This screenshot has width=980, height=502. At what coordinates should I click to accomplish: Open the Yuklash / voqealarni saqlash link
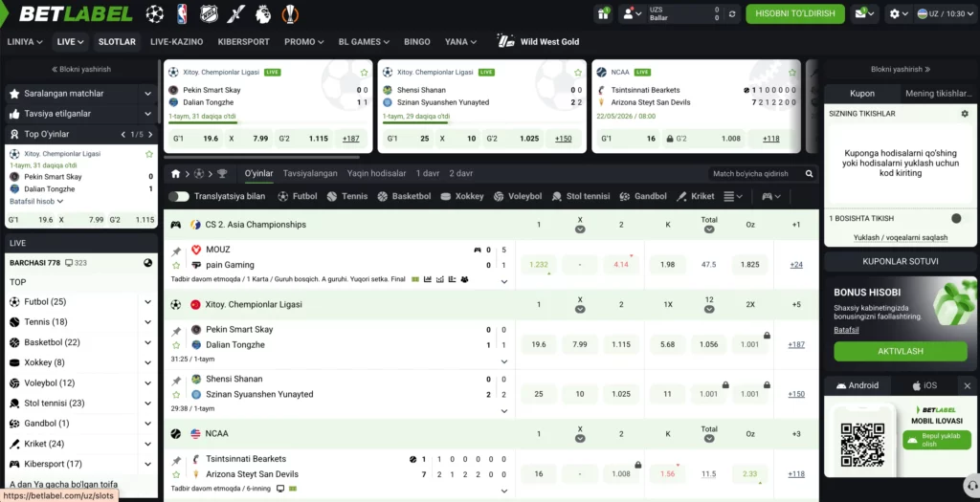[x=900, y=238]
